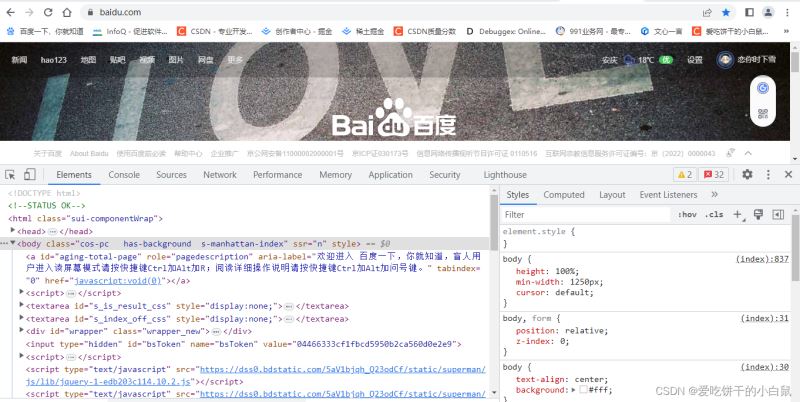800x402 pixels.
Task: Click the new style rule plus icon
Action: [x=738, y=215]
